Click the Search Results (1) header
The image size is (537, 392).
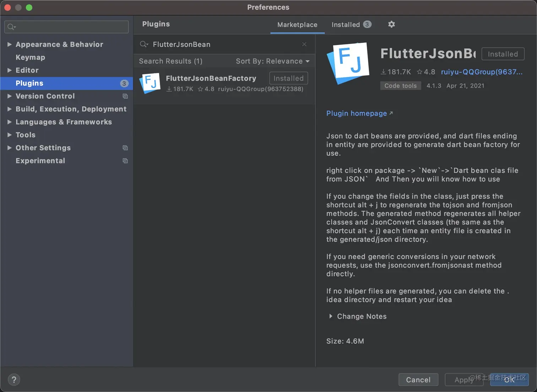[170, 61]
